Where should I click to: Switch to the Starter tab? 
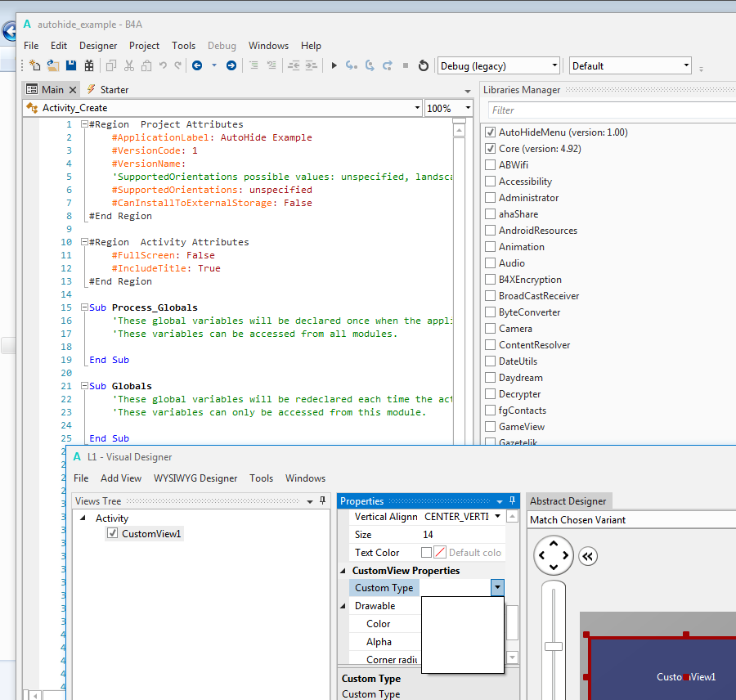click(x=114, y=90)
